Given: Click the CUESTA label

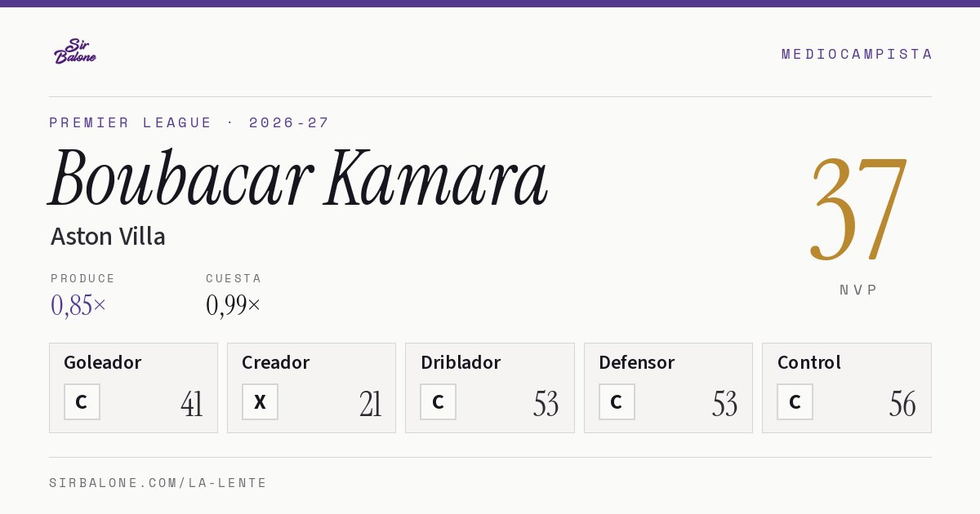Looking at the screenshot, I should click(x=234, y=278).
